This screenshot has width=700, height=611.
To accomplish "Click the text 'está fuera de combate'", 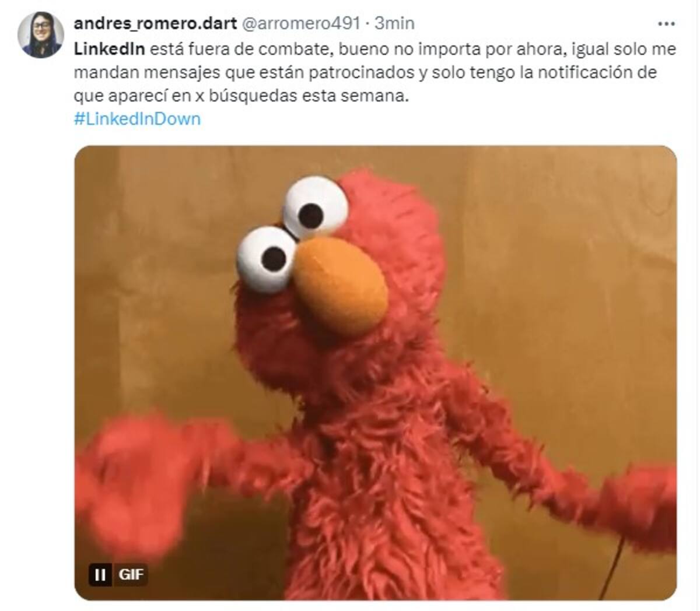I will click(239, 49).
